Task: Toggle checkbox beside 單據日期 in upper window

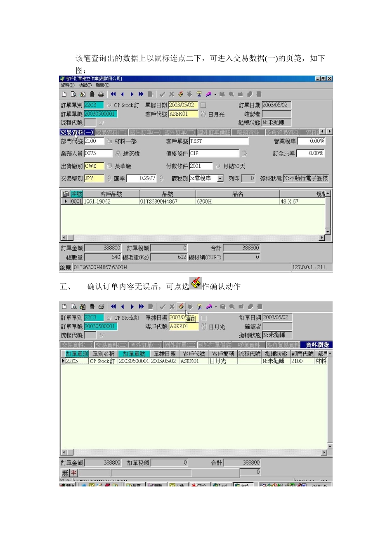Action: 203,105
